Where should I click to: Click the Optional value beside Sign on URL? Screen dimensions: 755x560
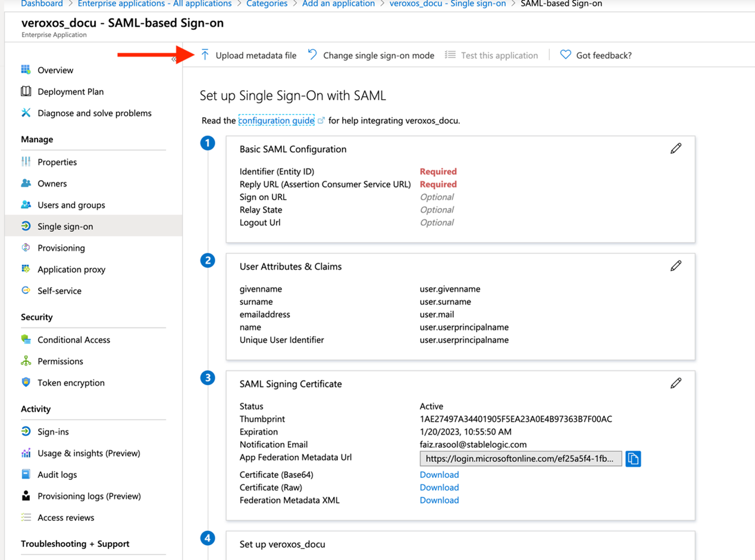(437, 197)
